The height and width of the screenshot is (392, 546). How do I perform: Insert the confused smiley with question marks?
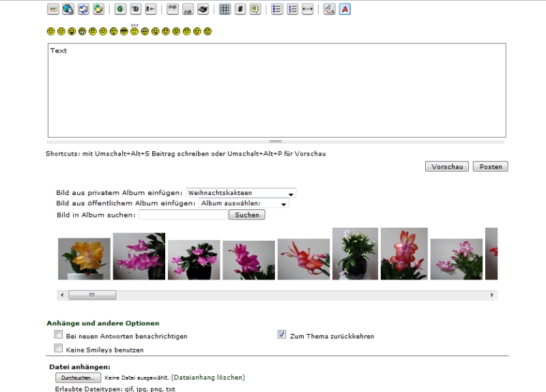pos(134,31)
